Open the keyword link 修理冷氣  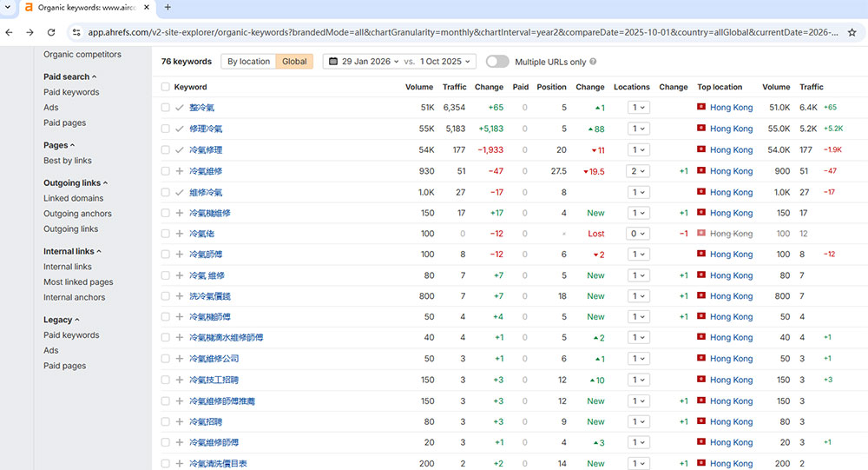[206, 129]
